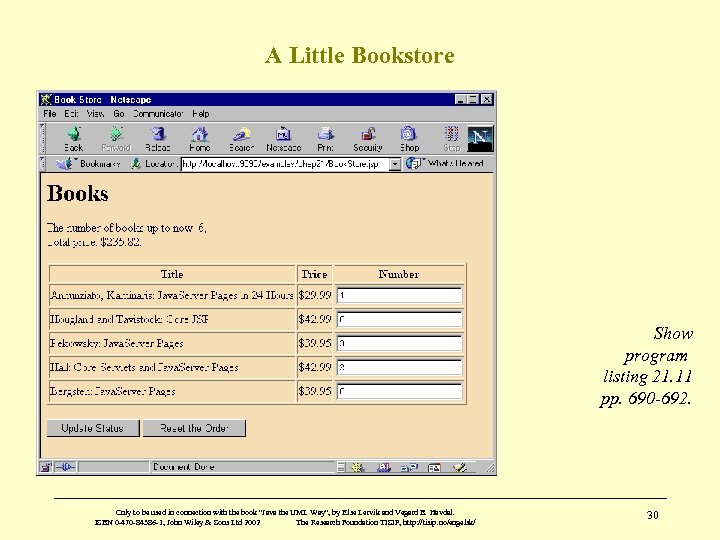This screenshot has width=720, height=540.
Task: Open the Address Book component bar icon
Action: click(434, 467)
